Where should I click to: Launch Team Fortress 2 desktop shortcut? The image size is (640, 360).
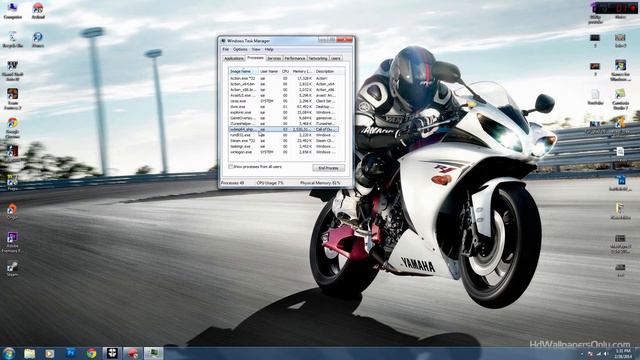click(x=12, y=98)
